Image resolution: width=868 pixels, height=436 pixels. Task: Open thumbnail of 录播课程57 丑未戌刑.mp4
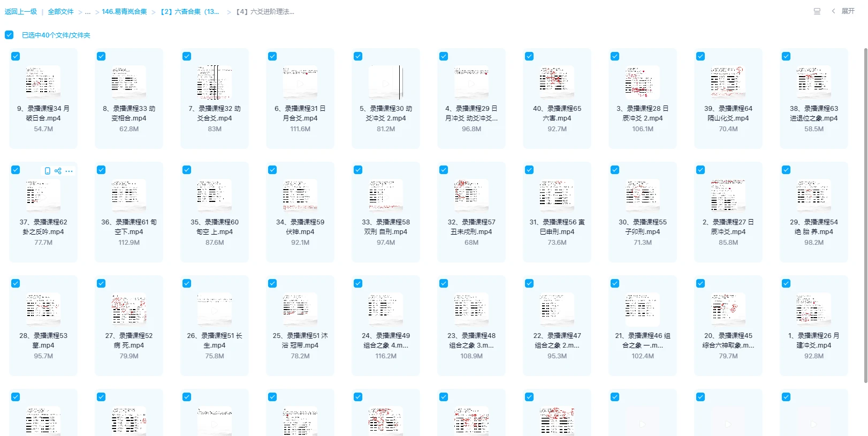tap(471, 196)
